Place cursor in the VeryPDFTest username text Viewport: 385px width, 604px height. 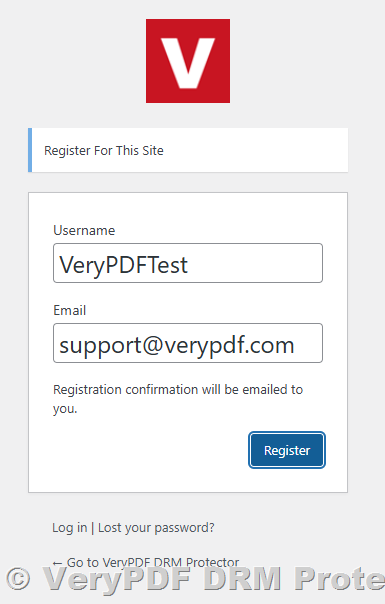(123, 265)
